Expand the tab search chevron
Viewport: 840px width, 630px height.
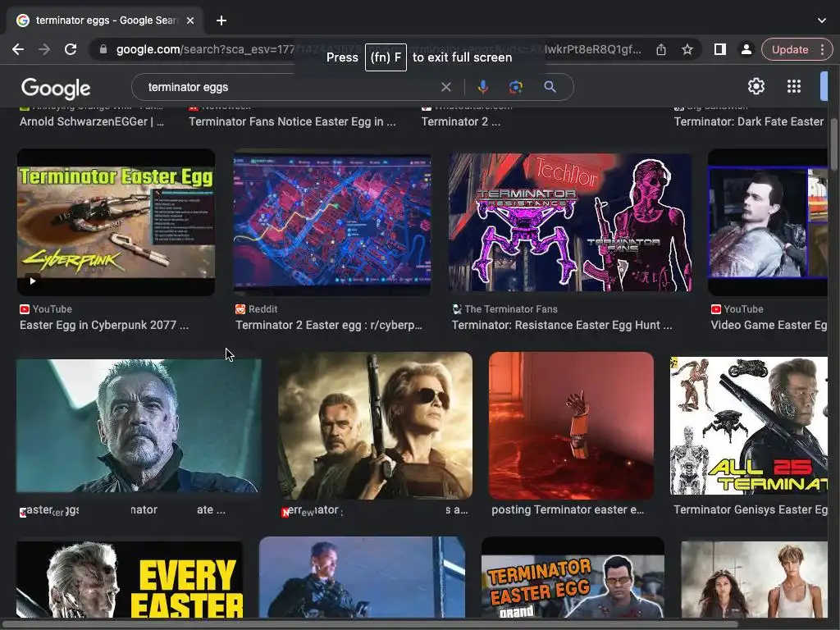pyautogui.click(x=822, y=21)
